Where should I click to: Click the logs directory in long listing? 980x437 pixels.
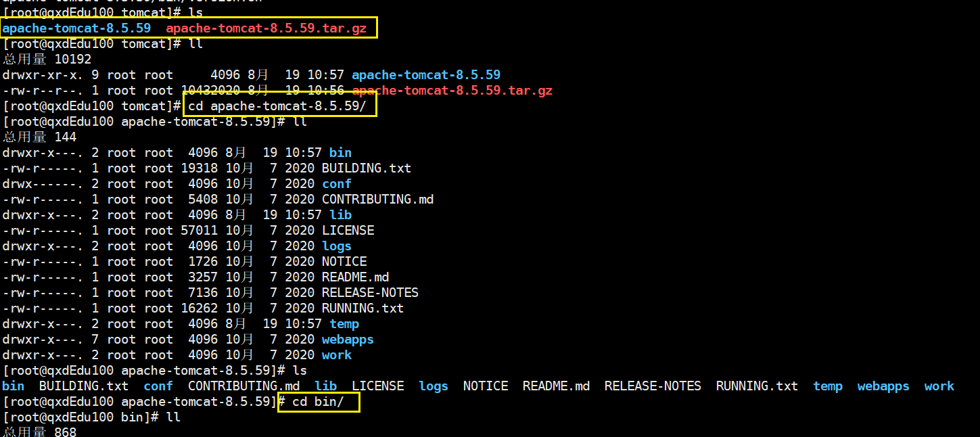pos(337,246)
